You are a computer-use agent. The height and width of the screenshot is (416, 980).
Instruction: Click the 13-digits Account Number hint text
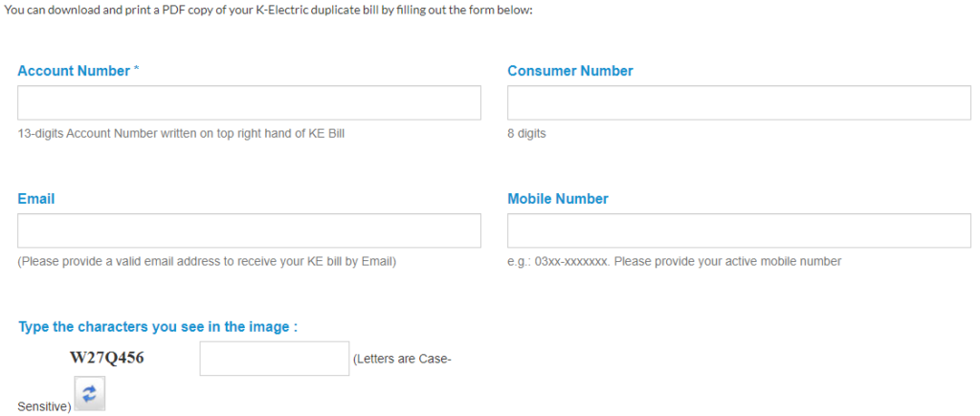[x=181, y=134]
